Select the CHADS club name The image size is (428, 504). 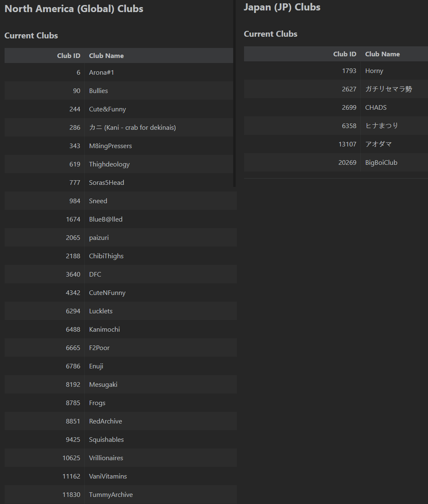pyautogui.click(x=376, y=107)
